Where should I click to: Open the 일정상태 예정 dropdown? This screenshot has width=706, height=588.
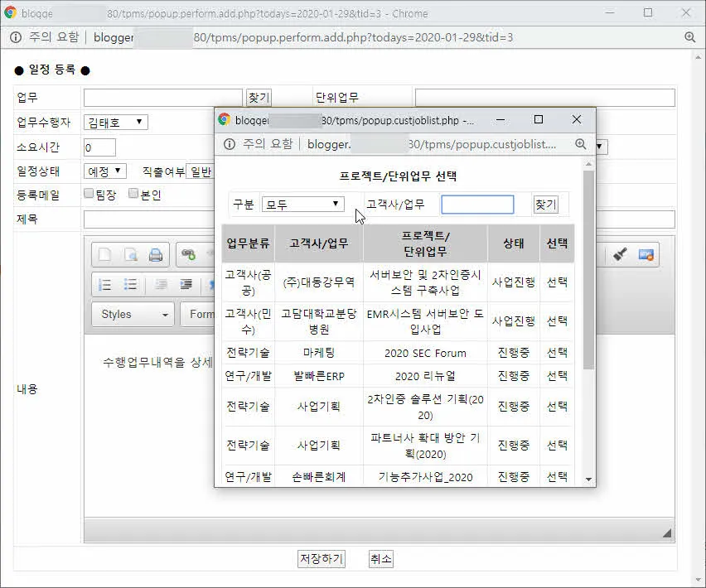[x=105, y=171]
